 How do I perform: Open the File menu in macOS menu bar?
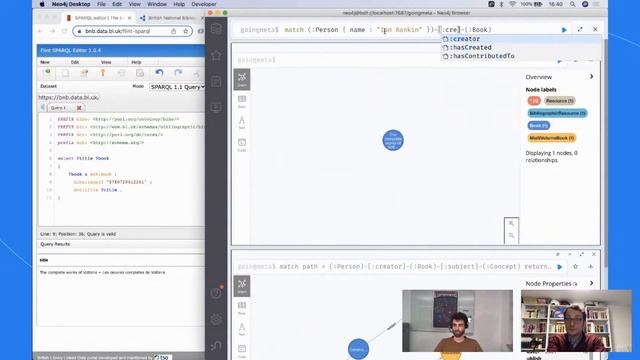click(x=101, y=4)
